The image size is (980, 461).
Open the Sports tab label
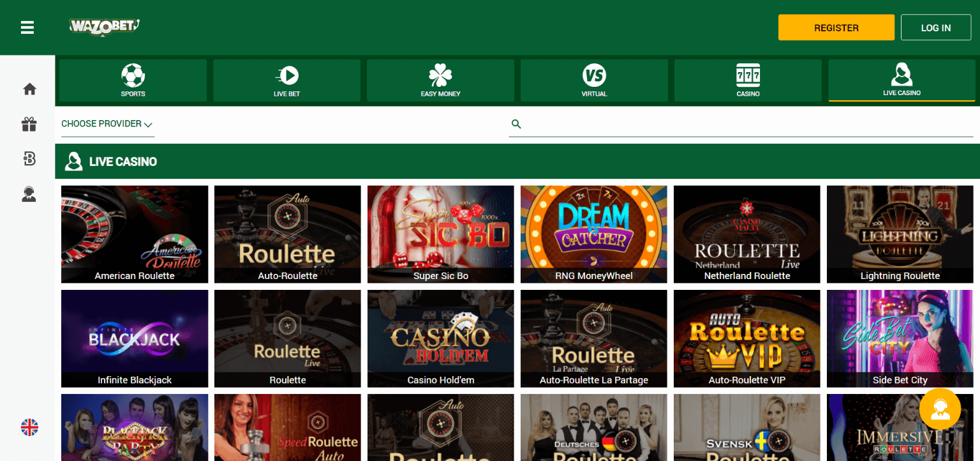click(133, 94)
